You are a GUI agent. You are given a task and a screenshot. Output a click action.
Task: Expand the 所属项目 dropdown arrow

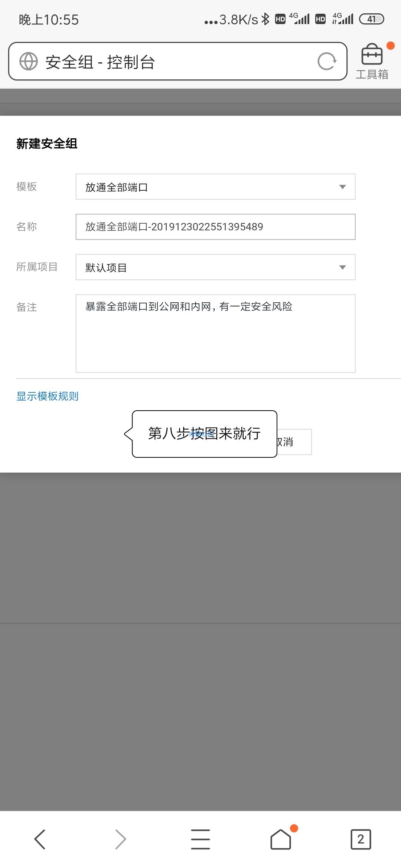point(343,267)
